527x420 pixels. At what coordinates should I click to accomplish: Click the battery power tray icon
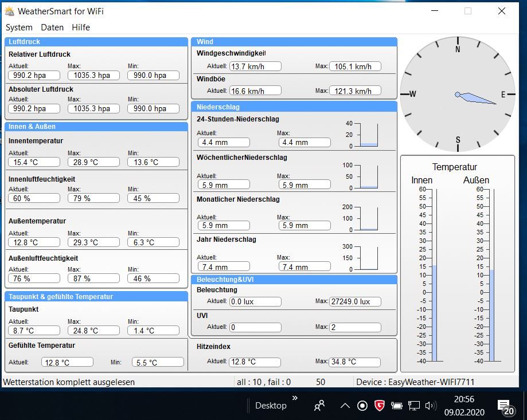396,406
